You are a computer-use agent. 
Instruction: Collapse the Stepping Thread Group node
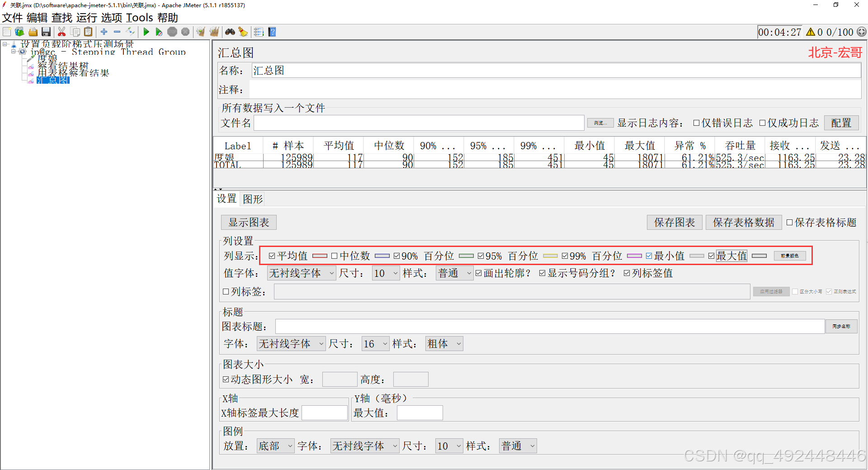point(14,51)
